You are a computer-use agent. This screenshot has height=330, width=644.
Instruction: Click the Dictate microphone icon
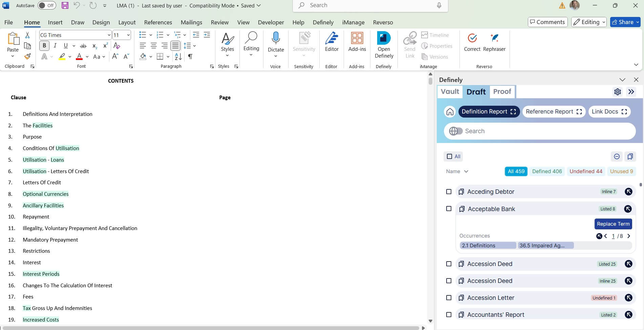(x=276, y=38)
